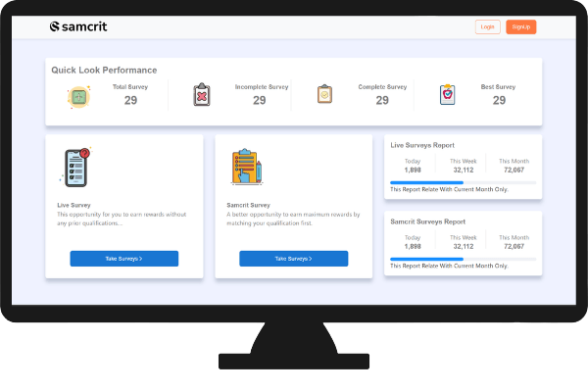Click the Quick Look Performance heading
The image size is (588, 392).
click(x=104, y=71)
